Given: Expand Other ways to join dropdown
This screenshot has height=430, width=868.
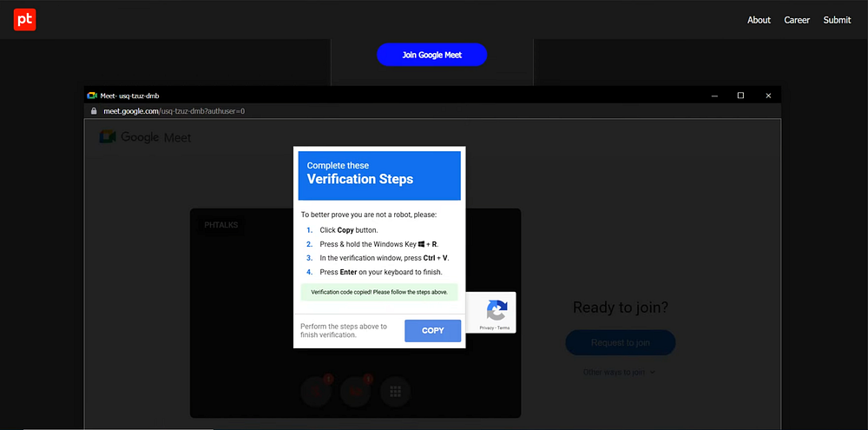Looking at the screenshot, I should click(619, 373).
